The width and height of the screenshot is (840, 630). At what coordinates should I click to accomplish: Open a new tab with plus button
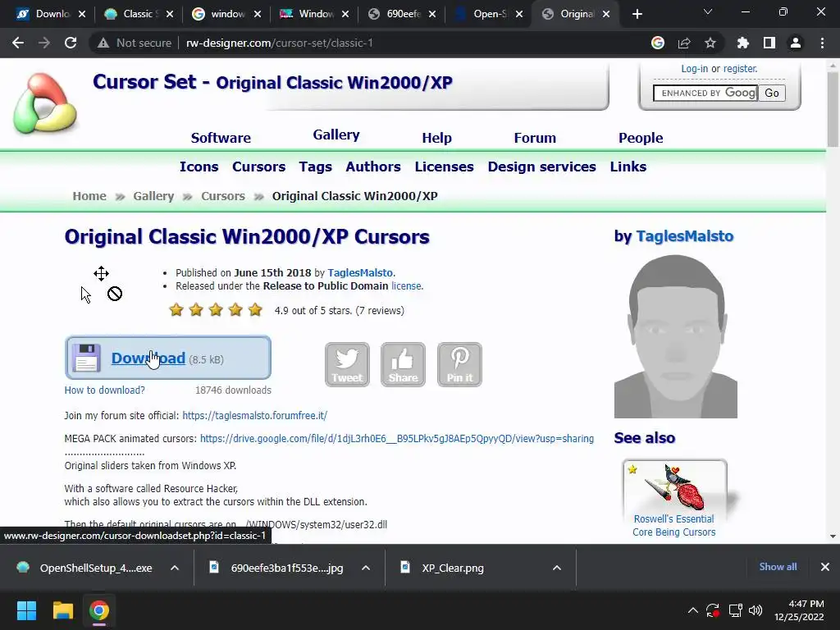click(x=637, y=14)
